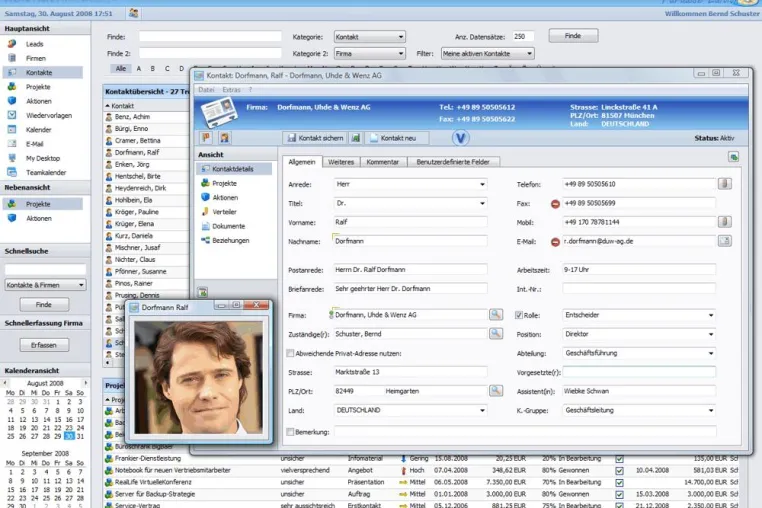Select Kröger, Pauline in contact list

(x=137, y=212)
